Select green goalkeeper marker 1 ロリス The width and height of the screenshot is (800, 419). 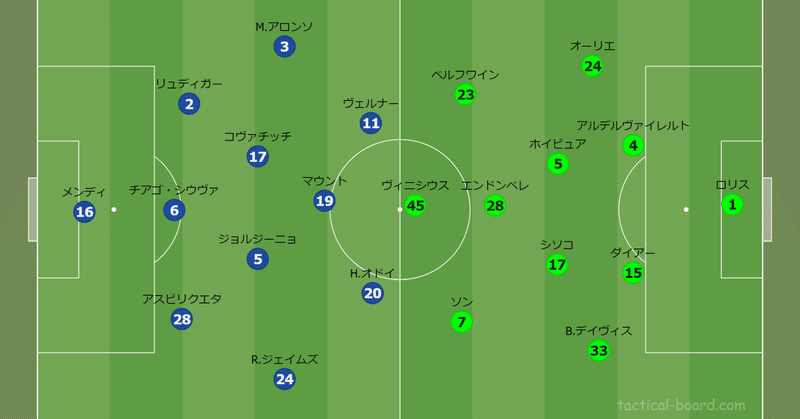732,205
